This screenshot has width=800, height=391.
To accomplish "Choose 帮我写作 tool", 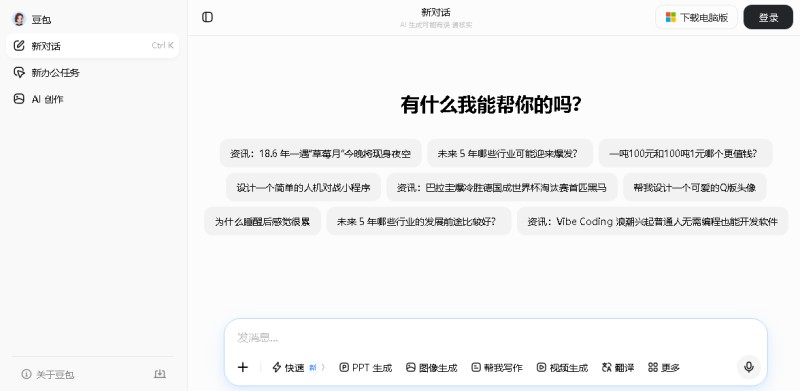I will click(x=497, y=367).
